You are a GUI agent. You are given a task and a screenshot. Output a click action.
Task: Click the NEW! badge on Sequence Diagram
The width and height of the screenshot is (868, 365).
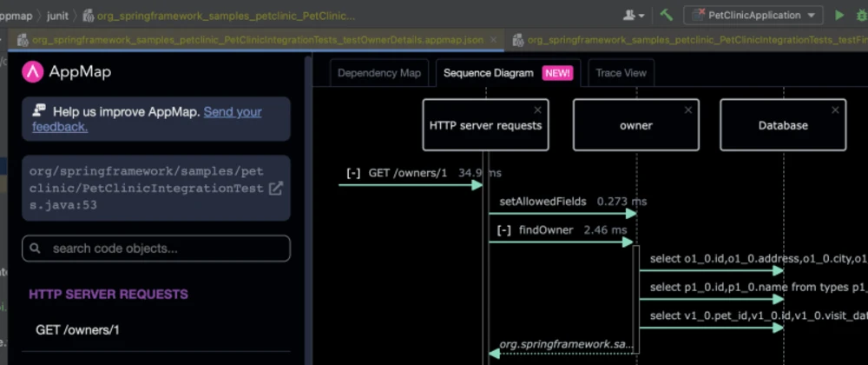(x=557, y=73)
